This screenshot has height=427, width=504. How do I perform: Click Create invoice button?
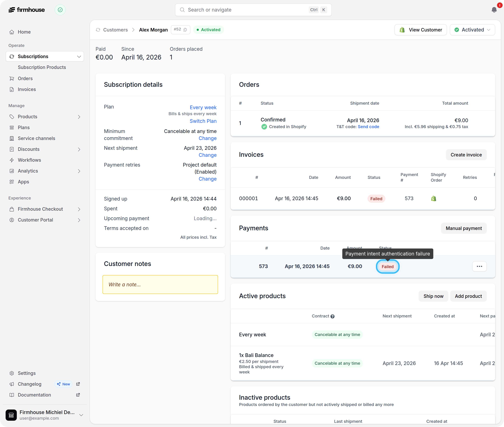[x=466, y=155]
